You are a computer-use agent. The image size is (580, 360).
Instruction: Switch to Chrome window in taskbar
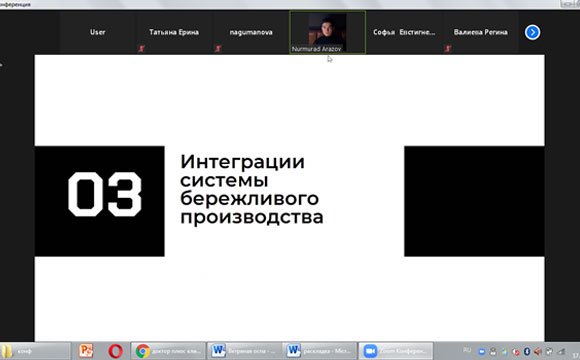point(168,351)
